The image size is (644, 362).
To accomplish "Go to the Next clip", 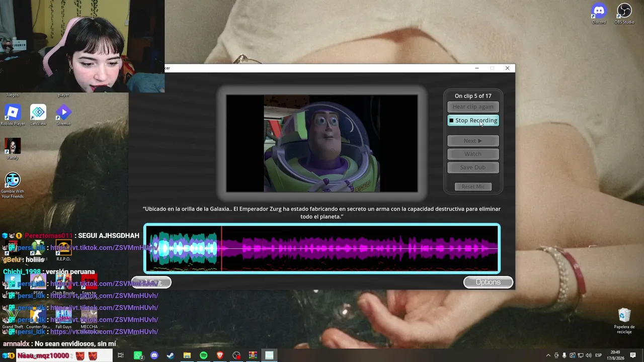I will click(x=473, y=141).
